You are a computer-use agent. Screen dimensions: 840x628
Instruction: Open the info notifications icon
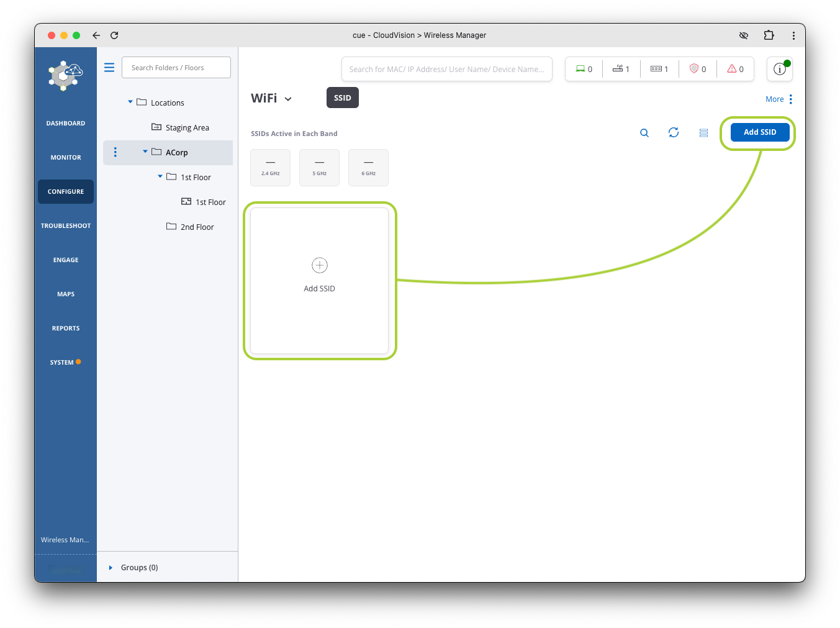tap(780, 69)
